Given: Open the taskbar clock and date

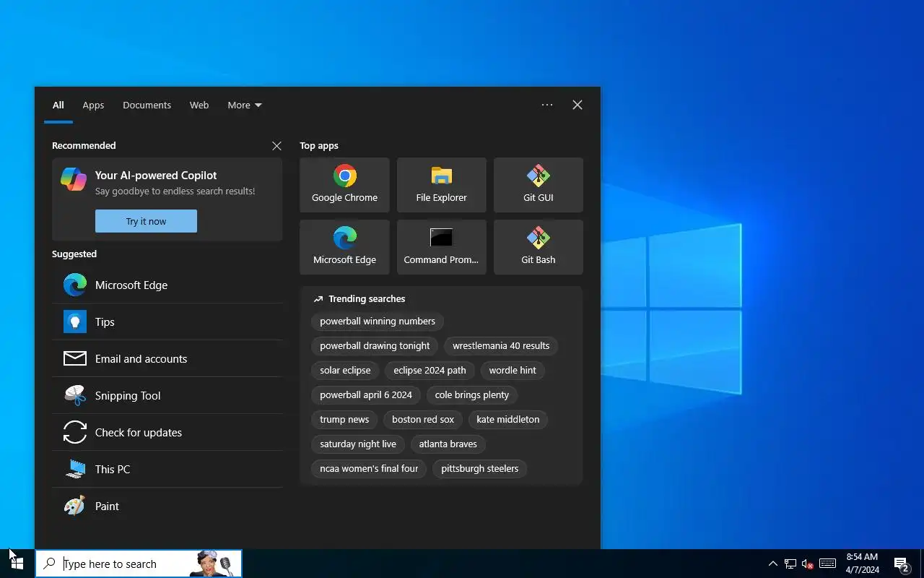Looking at the screenshot, I should [x=862, y=564].
